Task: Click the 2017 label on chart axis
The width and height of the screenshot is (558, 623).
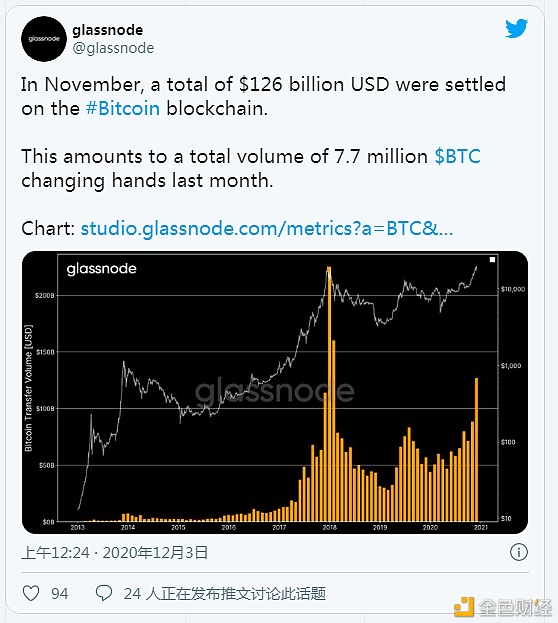Action: [279, 527]
